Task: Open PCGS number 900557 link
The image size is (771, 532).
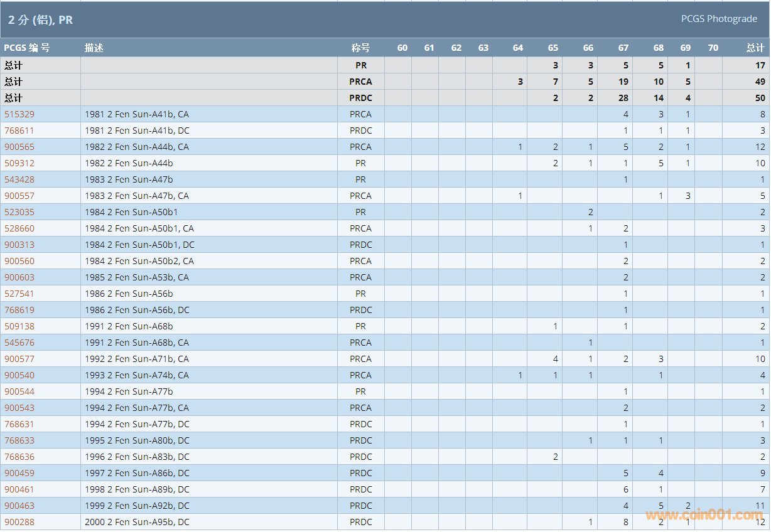Action: (x=19, y=196)
